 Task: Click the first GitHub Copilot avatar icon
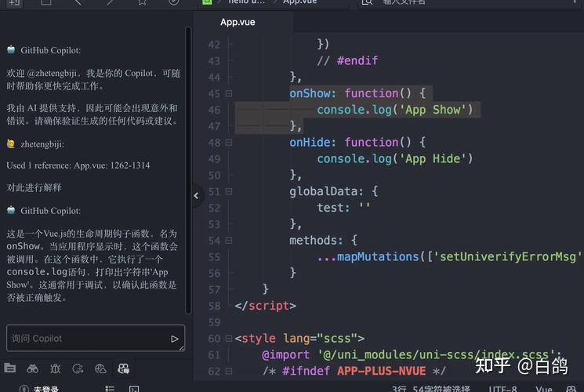(11, 49)
